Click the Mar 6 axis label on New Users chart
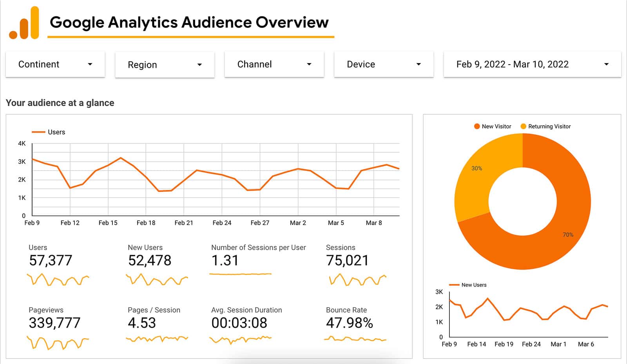Screen dimensions: 627x364 pos(586,344)
